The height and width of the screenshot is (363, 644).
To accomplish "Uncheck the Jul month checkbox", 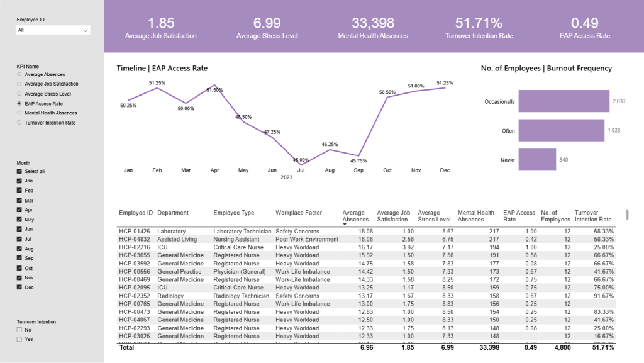I will pyautogui.click(x=19, y=239).
